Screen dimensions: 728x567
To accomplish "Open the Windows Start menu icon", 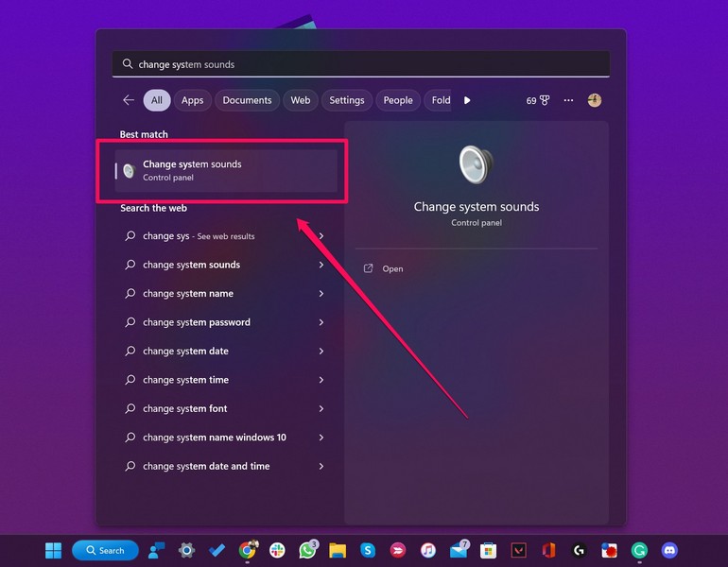I will click(53, 550).
